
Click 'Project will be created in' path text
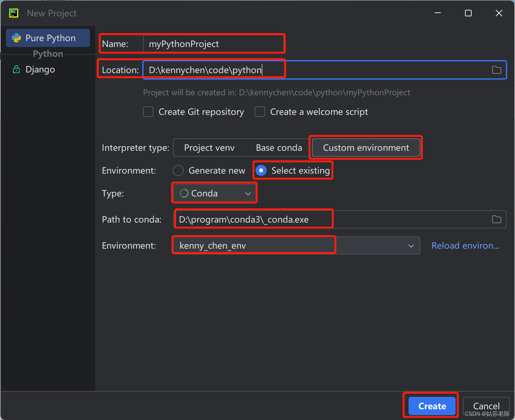click(x=276, y=93)
